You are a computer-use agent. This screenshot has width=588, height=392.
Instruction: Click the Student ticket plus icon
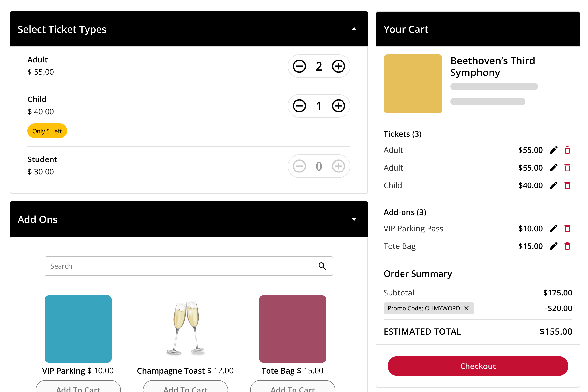(x=339, y=166)
